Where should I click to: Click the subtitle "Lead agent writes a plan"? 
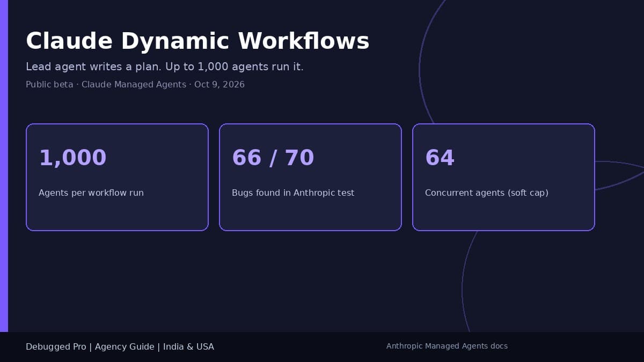tap(165, 67)
